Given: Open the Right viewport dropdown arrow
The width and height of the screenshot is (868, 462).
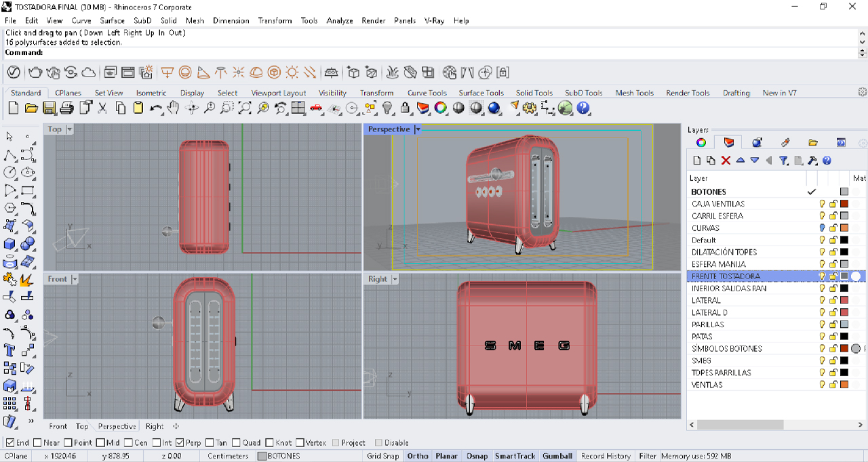Looking at the screenshot, I should point(395,279).
